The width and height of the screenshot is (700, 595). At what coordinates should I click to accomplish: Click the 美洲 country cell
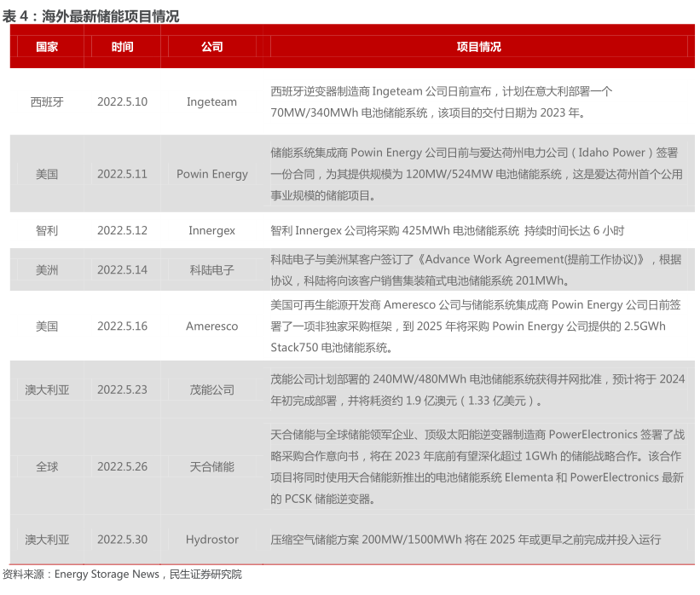click(x=47, y=269)
